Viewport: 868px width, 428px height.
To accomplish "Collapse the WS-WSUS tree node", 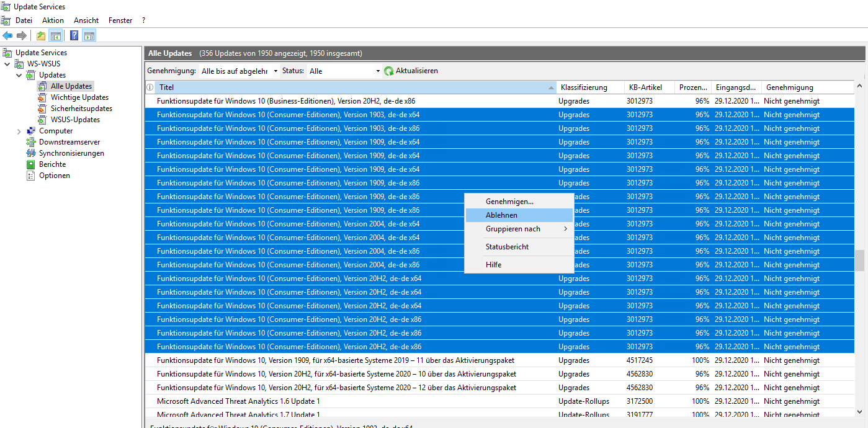I will tap(7, 64).
